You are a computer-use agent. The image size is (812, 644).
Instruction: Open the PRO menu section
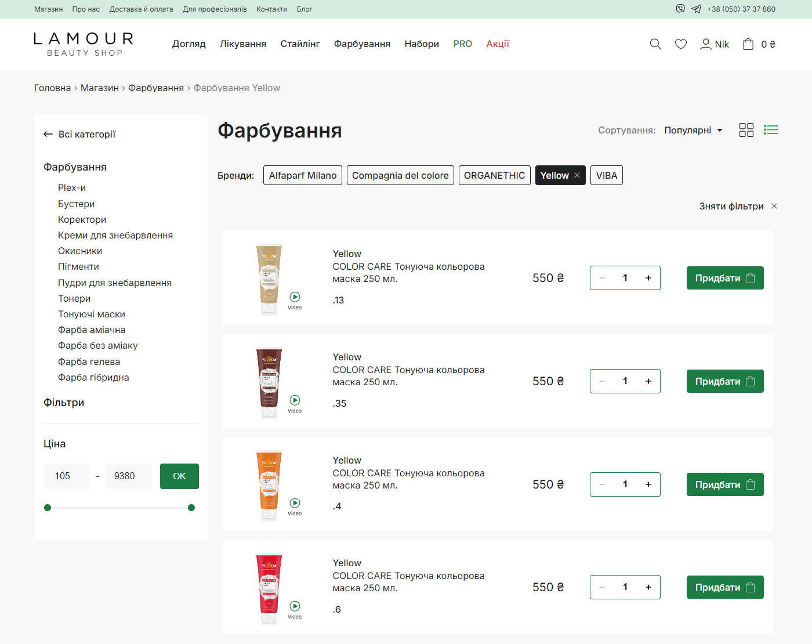click(463, 44)
